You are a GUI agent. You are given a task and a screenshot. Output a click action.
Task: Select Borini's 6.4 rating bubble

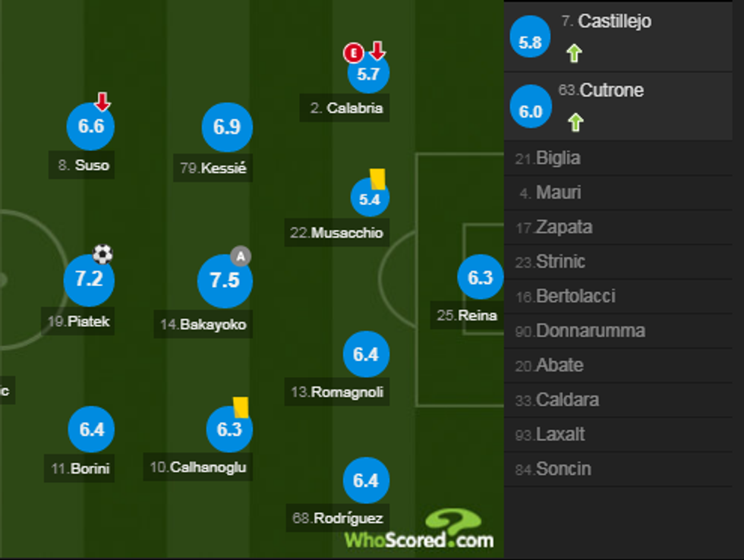[x=91, y=429]
